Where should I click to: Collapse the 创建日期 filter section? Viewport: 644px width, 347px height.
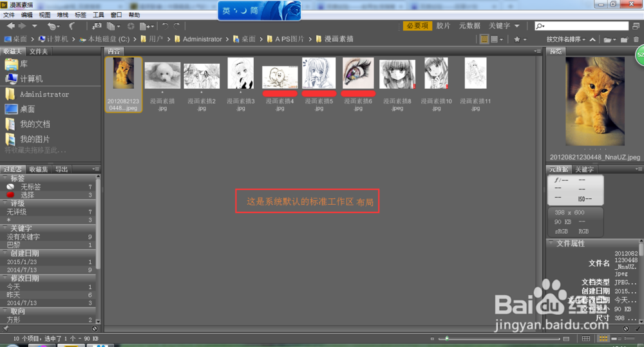[5, 253]
